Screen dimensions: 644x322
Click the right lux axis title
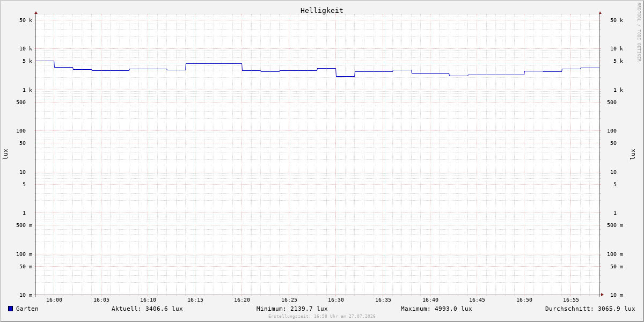(633, 155)
